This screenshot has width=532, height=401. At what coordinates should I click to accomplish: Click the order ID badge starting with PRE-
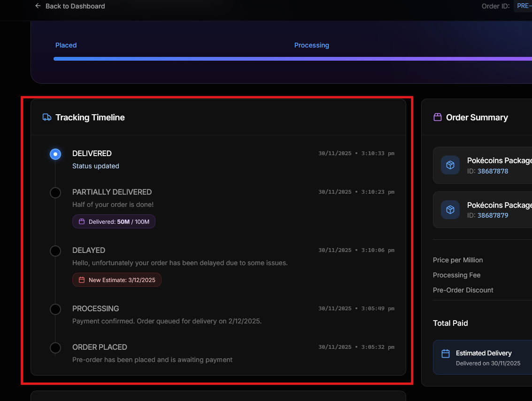[523, 6]
